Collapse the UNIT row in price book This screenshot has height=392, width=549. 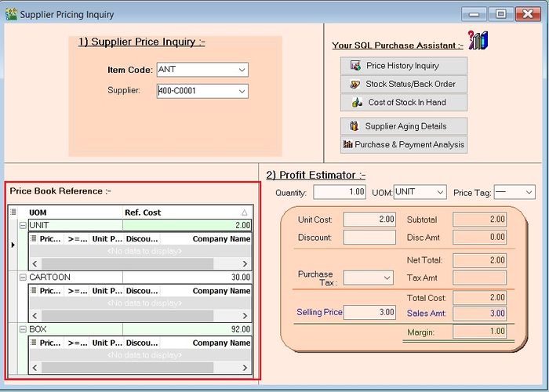click(23, 225)
